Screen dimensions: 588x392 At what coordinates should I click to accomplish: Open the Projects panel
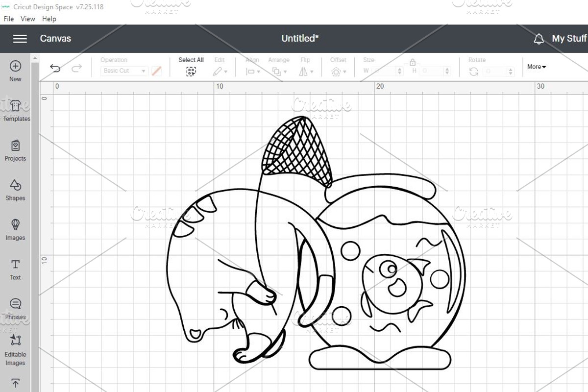pos(15,150)
